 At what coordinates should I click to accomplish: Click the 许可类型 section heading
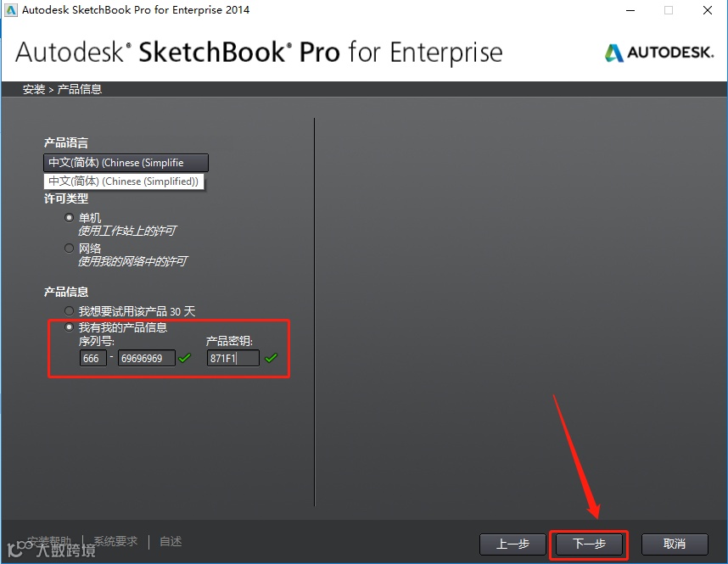tap(66, 198)
